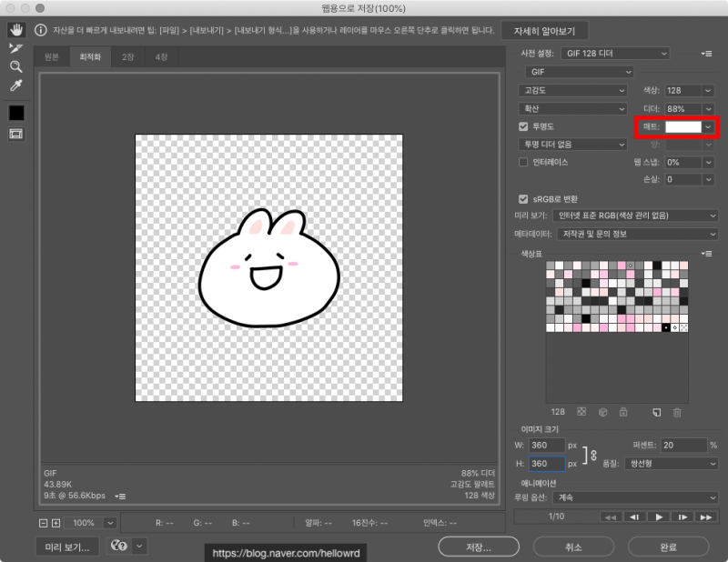Play the animation
Image resolution: width=728 pixels, height=562 pixels.
coord(659,517)
